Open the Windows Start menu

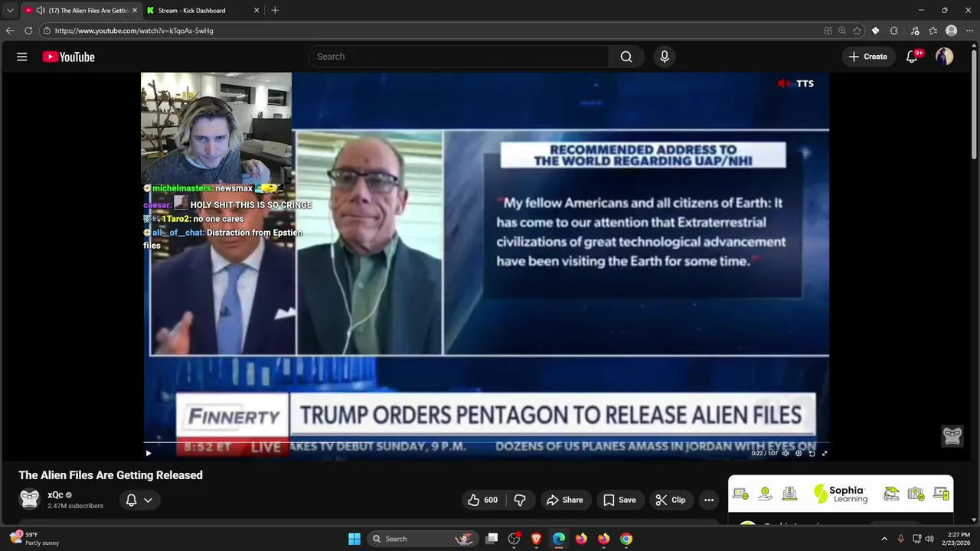point(354,539)
